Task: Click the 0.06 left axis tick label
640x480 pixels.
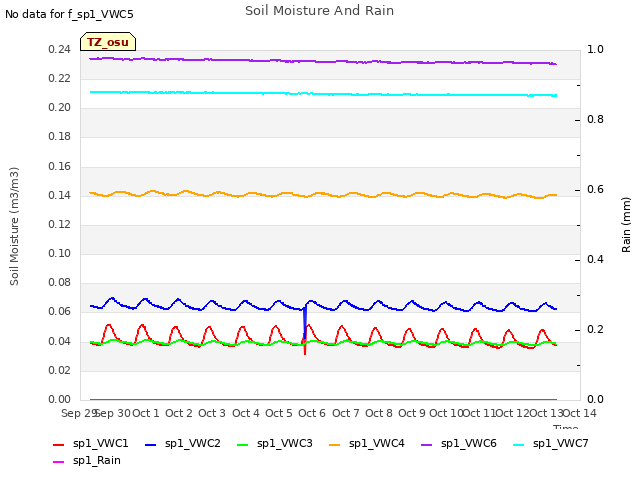Action: [x=60, y=312]
